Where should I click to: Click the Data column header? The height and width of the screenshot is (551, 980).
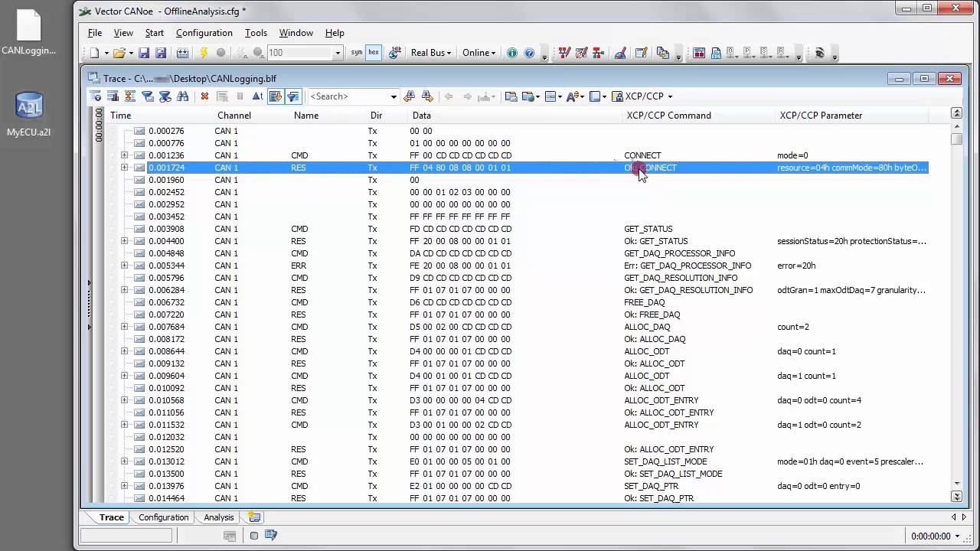click(516, 116)
